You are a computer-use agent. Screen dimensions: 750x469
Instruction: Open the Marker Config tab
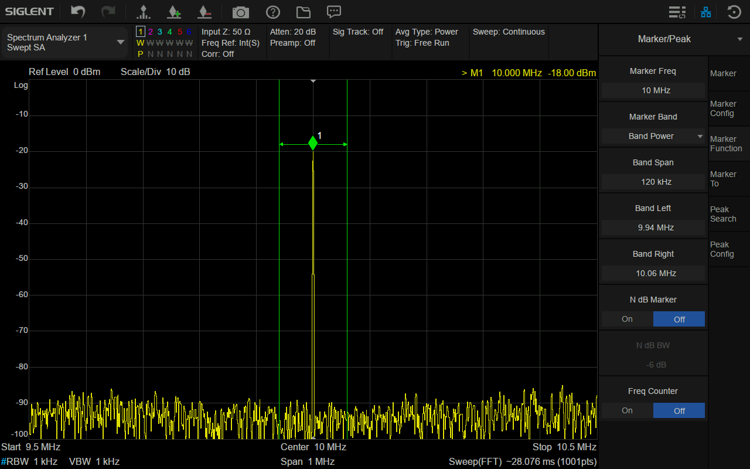[x=728, y=109]
